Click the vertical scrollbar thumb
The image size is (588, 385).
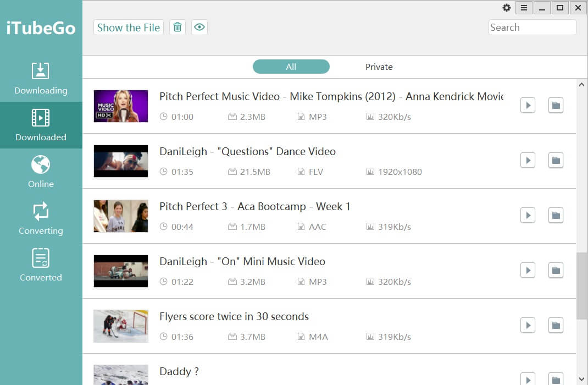tap(581, 286)
